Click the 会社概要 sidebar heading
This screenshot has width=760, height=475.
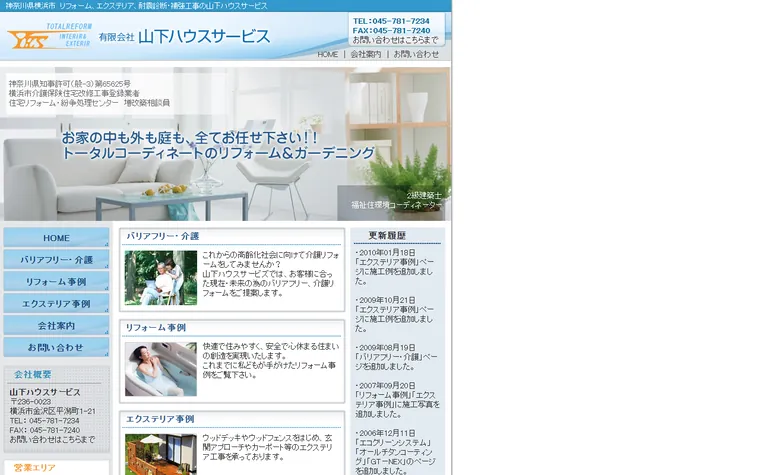click(x=32, y=374)
